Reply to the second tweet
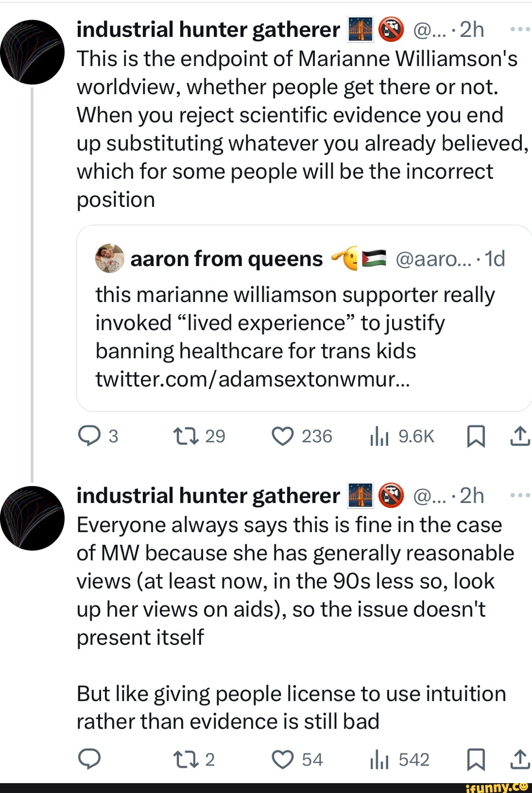Screen dimensions: 532x793 click(89, 760)
